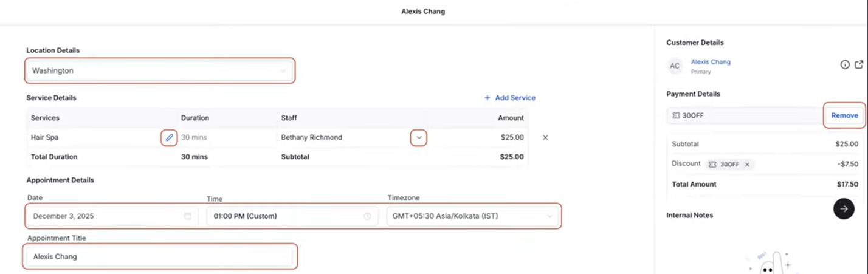Click the 01:00 PM (Custom) time field
Screen dimensions: 868x274
pyautogui.click(x=283, y=216)
